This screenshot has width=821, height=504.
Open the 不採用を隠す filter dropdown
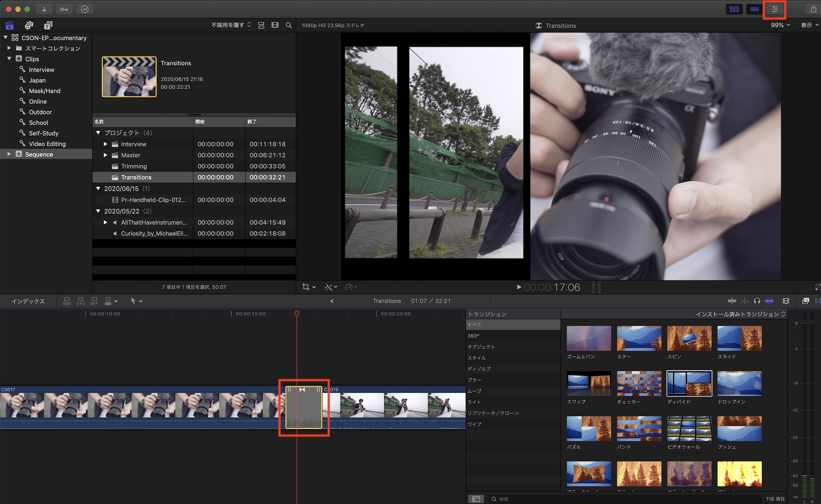231,25
